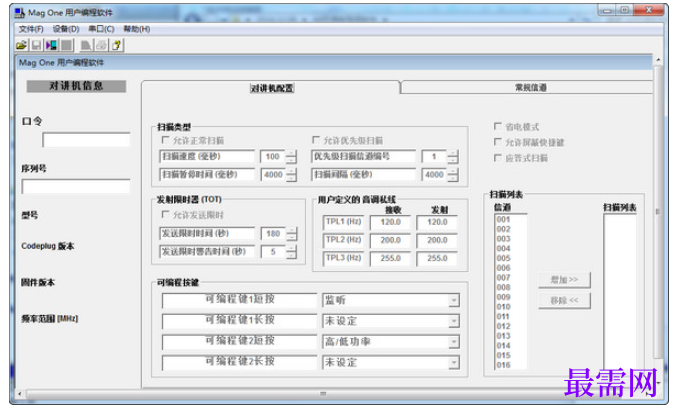Select channel 002 in channel list
The height and width of the screenshot is (414, 676).
(503, 229)
